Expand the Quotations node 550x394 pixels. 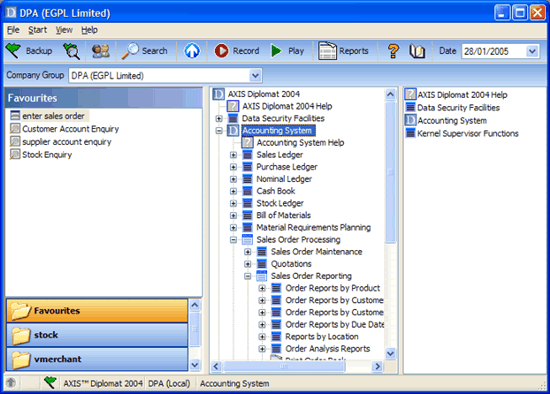[248, 264]
